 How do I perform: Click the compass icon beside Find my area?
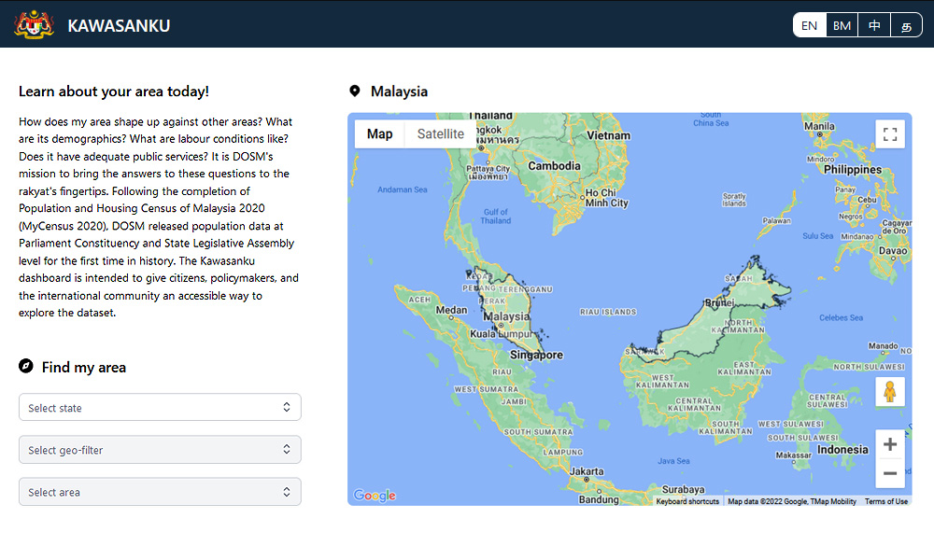(x=26, y=367)
